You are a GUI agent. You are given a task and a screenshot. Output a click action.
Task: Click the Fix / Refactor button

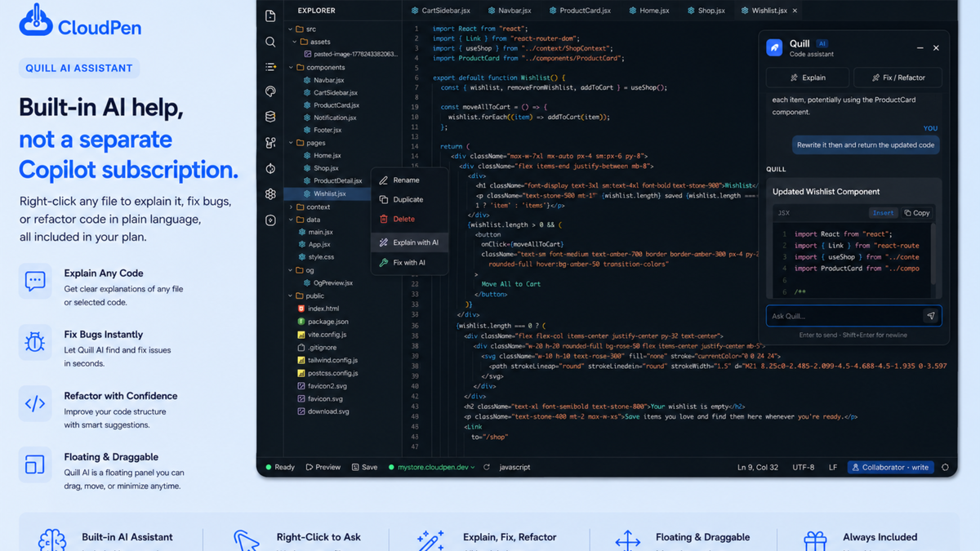[x=898, y=78]
